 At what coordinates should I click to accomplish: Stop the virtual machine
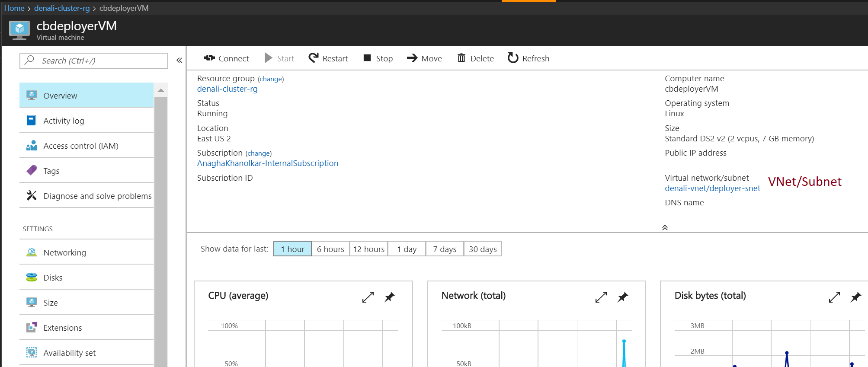pos(378,58)
